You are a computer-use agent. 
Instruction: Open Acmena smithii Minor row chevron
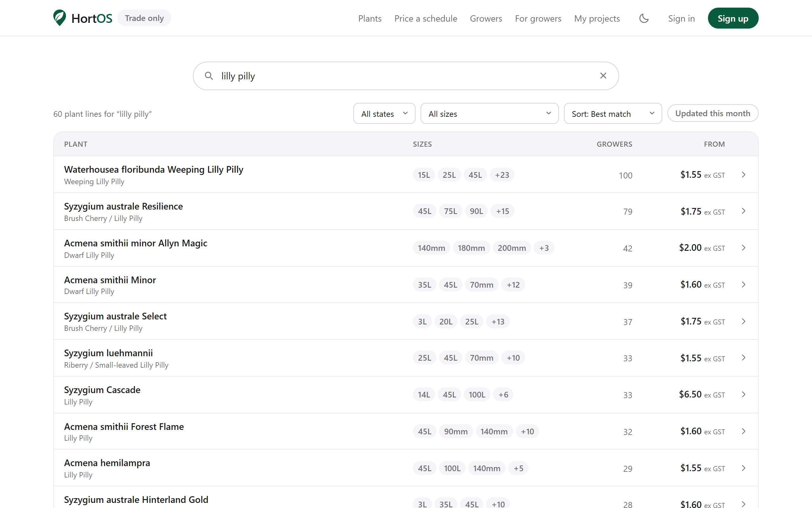coord(743,284)
